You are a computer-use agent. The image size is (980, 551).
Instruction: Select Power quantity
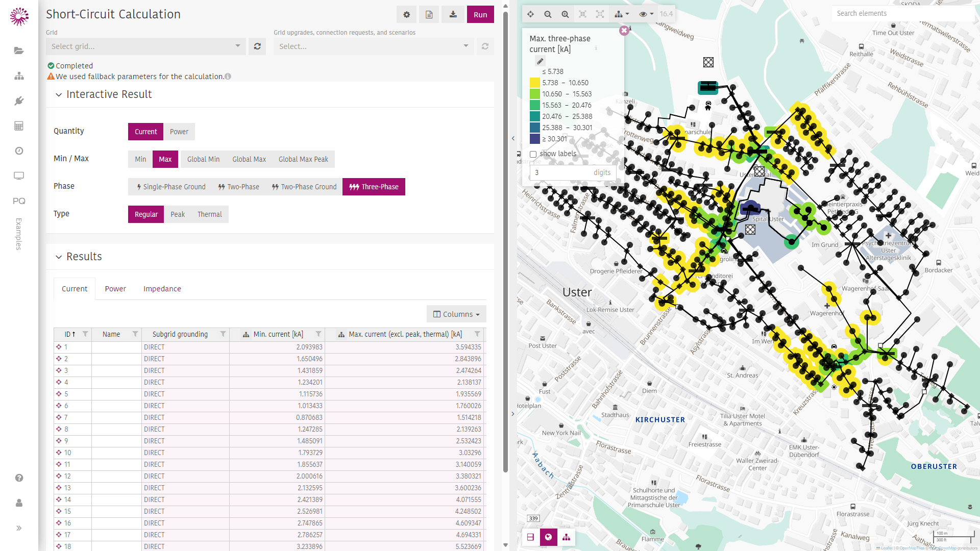coord(179,132)
